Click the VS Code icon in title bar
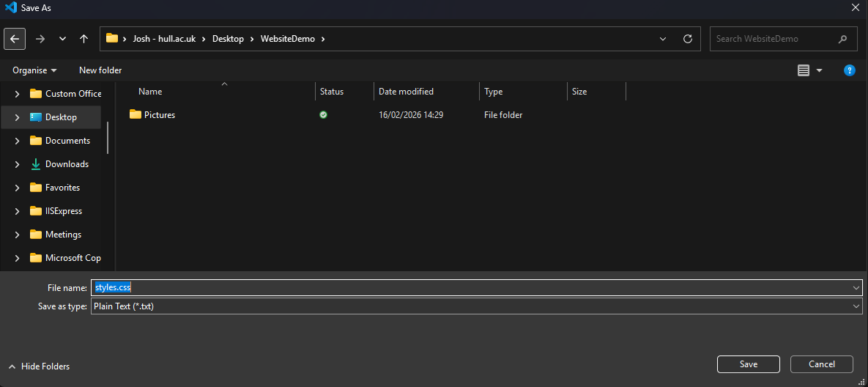The width and height of the screenshot is (868, 387). (10, 8)
